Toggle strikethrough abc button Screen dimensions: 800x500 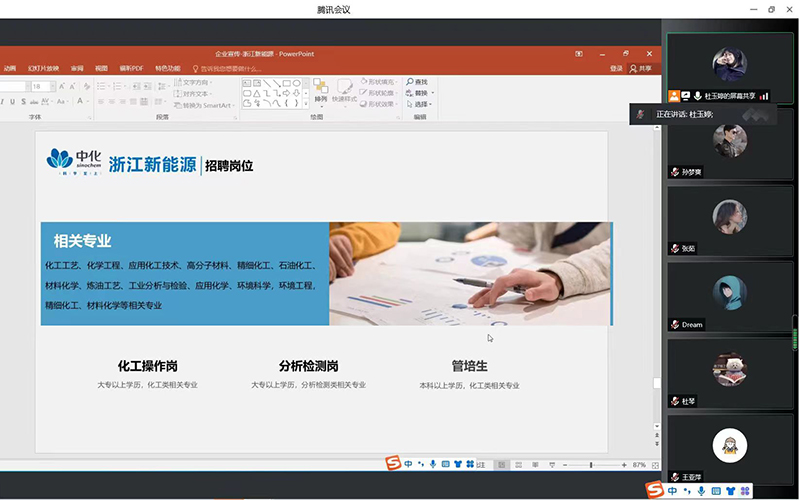point(34,102)
